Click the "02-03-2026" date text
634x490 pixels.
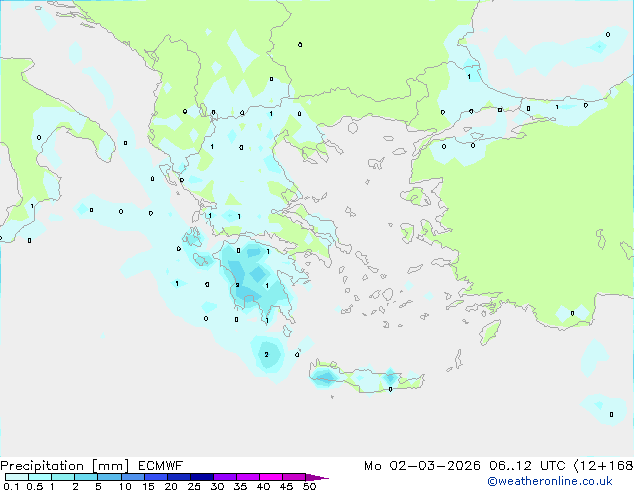(x=435, y=466)
